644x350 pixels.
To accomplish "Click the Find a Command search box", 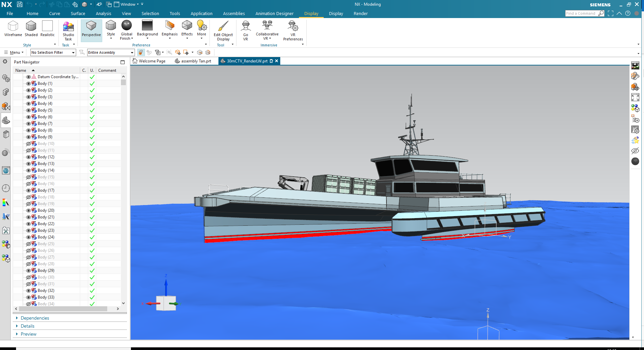I will click(581, 13).
